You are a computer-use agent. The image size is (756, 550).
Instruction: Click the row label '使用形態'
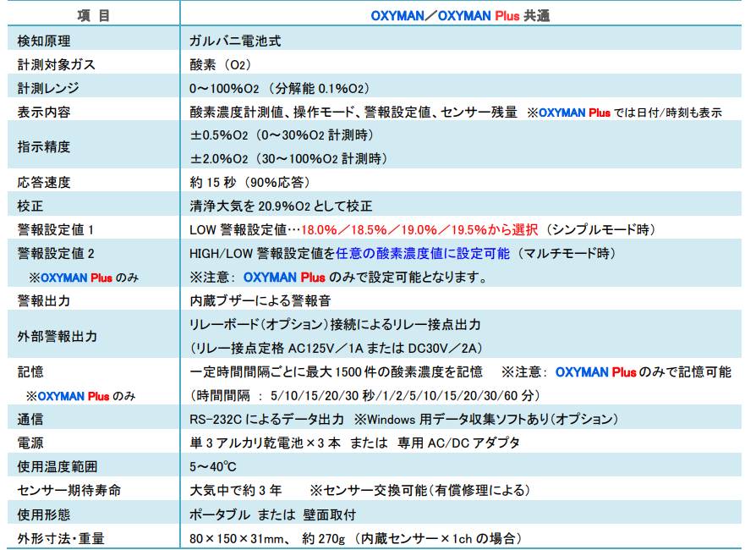tap(44, 514)
